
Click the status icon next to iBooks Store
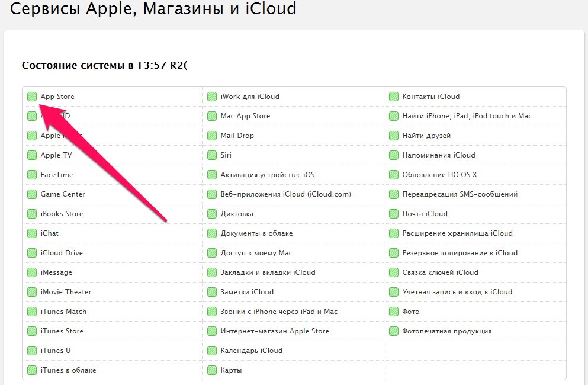32,213
